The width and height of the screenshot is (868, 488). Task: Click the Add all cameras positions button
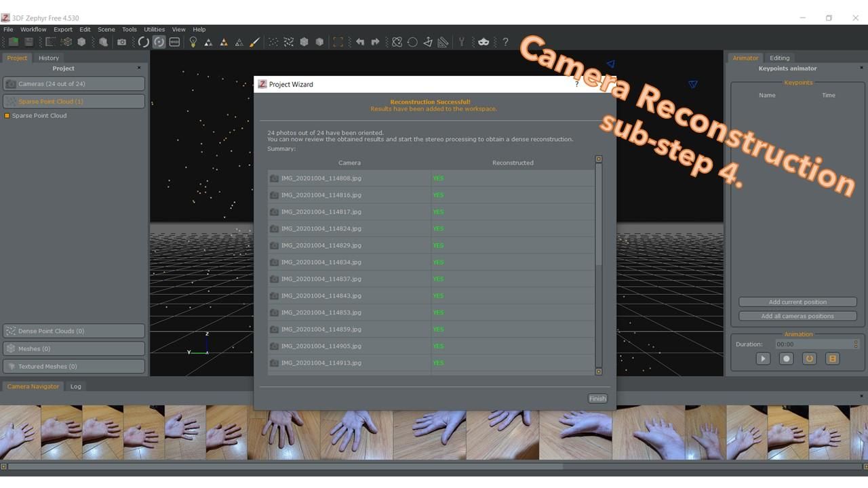point(797,315)
